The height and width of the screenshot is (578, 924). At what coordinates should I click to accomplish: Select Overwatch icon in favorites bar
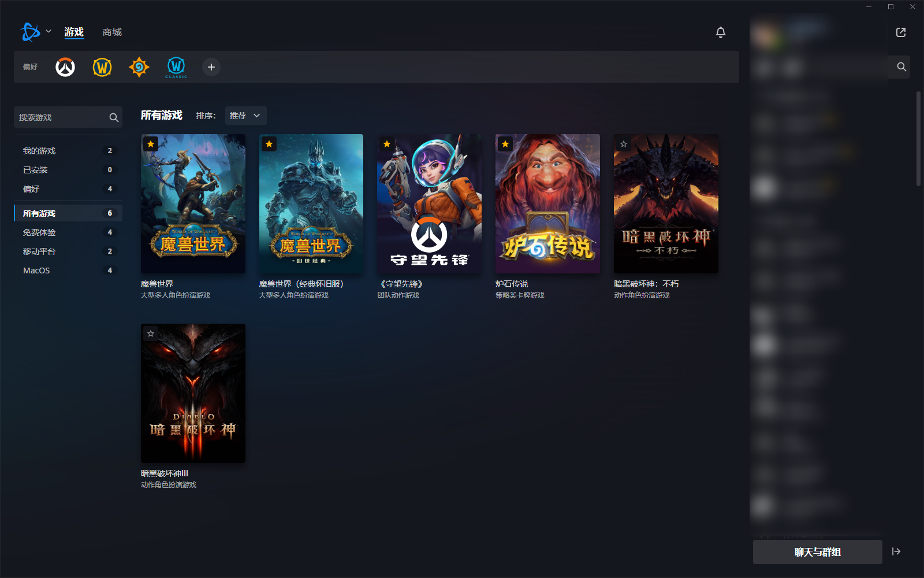(x=65, y=67)
